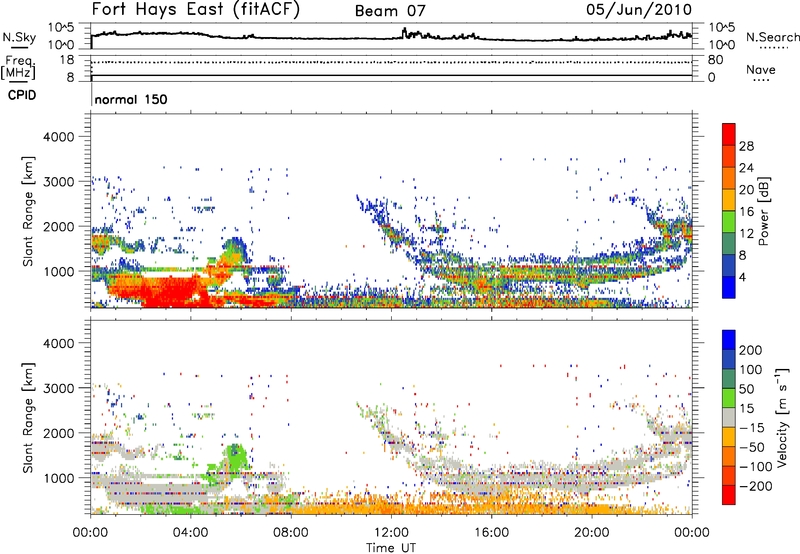Click the '-200' value on Velocity scale
Image resolution: width=800 pixels, height=554 pixels.
tap(755, 486)
